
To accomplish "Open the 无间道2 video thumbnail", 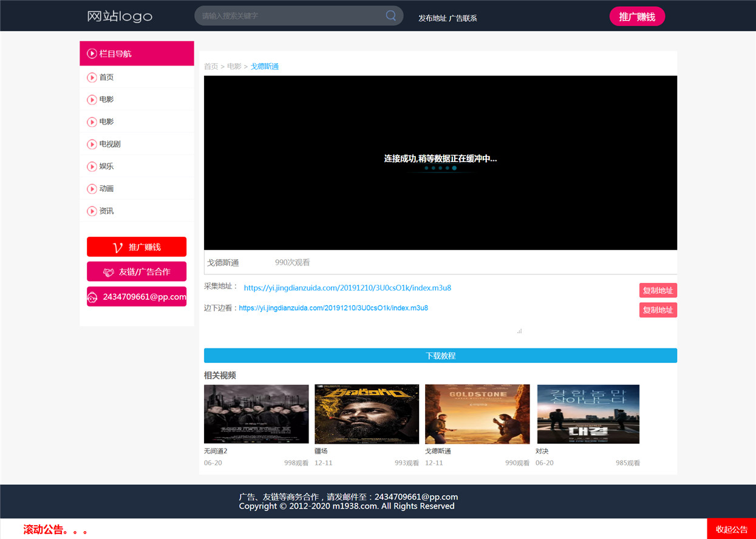I will point(256,414).
